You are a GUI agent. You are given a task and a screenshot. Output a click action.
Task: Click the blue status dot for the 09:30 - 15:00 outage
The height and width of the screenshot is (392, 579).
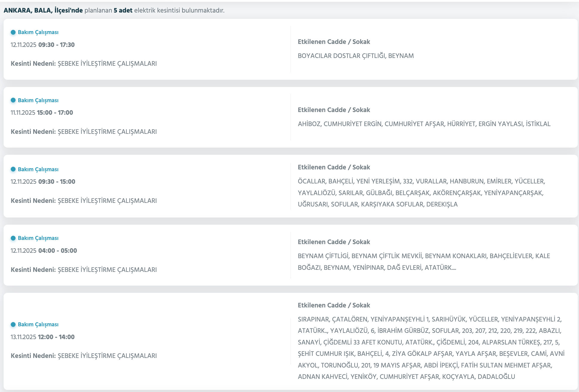(13, 169)
